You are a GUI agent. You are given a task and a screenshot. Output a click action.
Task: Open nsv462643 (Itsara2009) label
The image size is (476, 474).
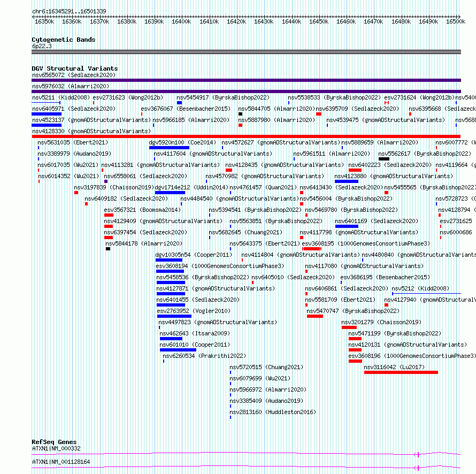195,333
